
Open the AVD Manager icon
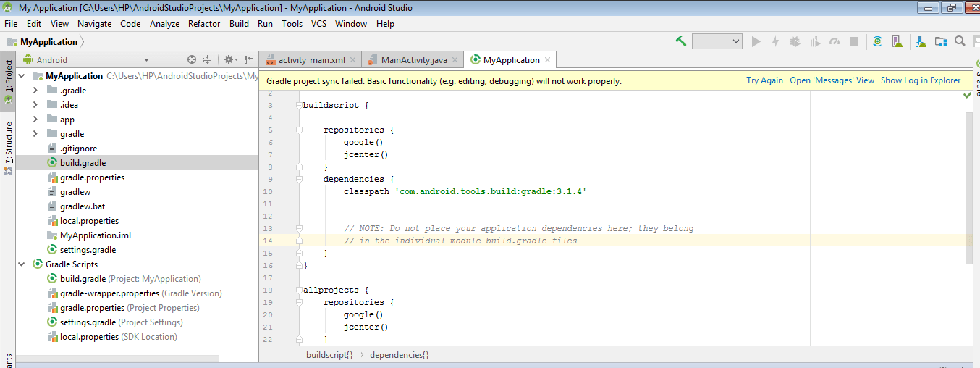[897, 41]
